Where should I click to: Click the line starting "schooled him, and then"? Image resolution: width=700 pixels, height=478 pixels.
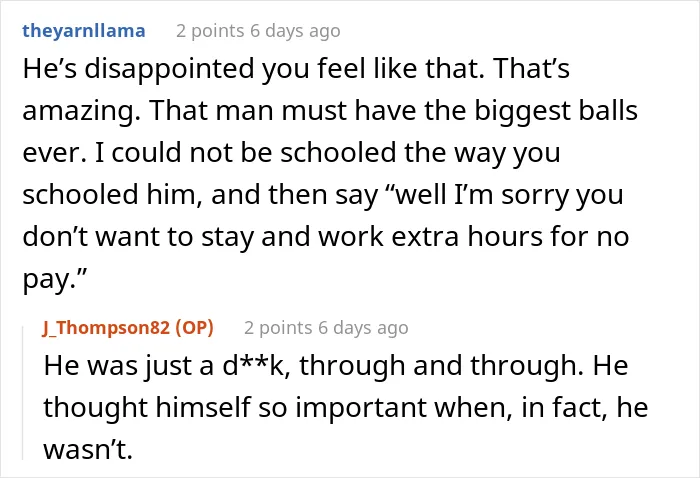pos(323,195)
